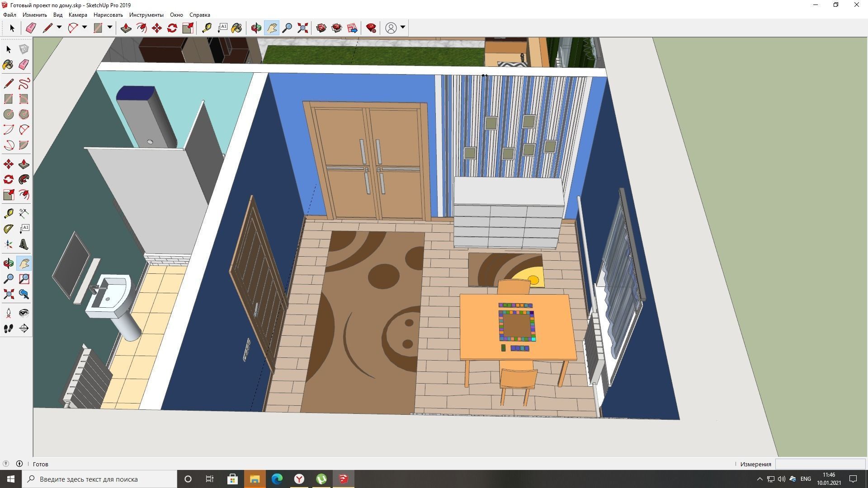868x488 pixels.
Task: Select the Dimensions tool in left panel
Action: point(24,213)
